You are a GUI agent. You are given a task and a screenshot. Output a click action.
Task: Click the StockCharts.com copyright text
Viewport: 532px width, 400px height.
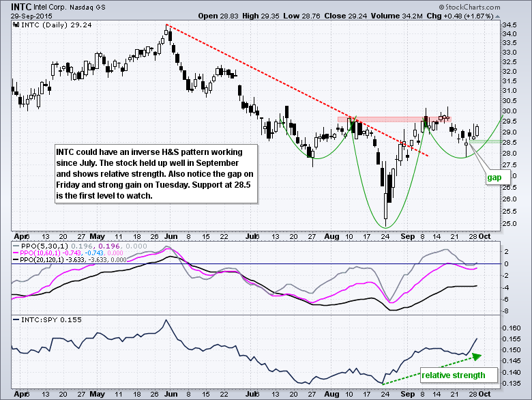pos(469,7)
